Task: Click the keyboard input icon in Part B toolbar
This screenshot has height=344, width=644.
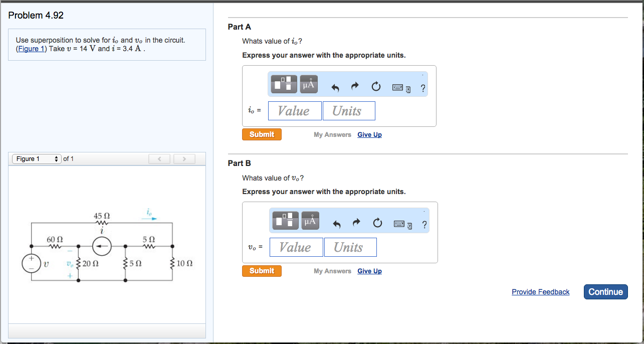Action: click(x=399, y=224)
